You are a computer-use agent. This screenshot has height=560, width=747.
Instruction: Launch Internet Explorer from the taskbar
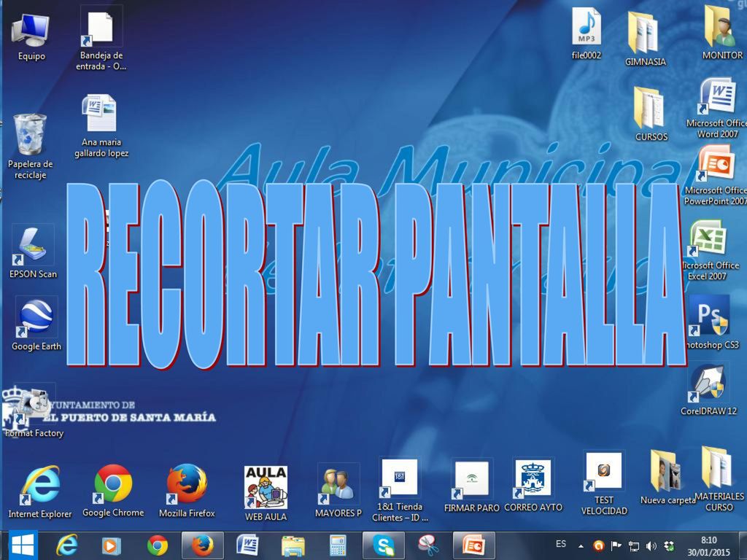pos(66,545)
